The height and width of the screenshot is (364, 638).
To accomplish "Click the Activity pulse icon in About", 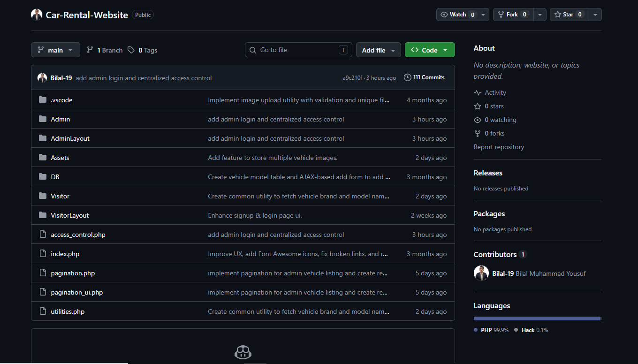I will pos(478,93).
